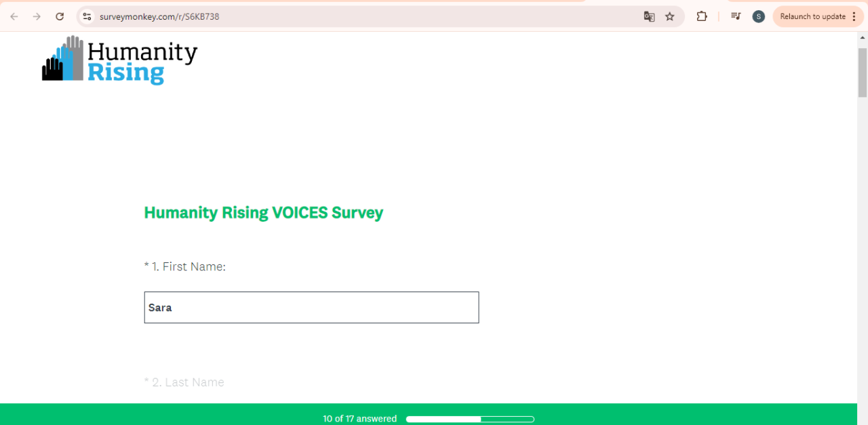Go back to the previous page

point(14,16)
